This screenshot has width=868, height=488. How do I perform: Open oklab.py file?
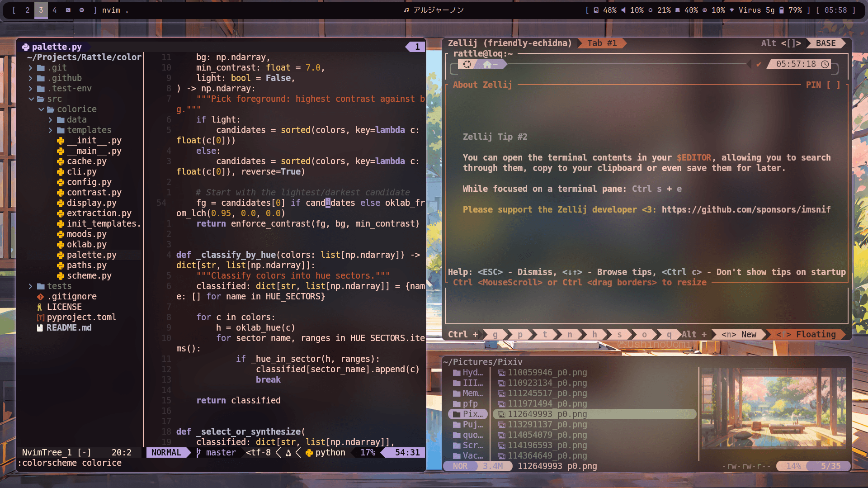coord(87,244)
